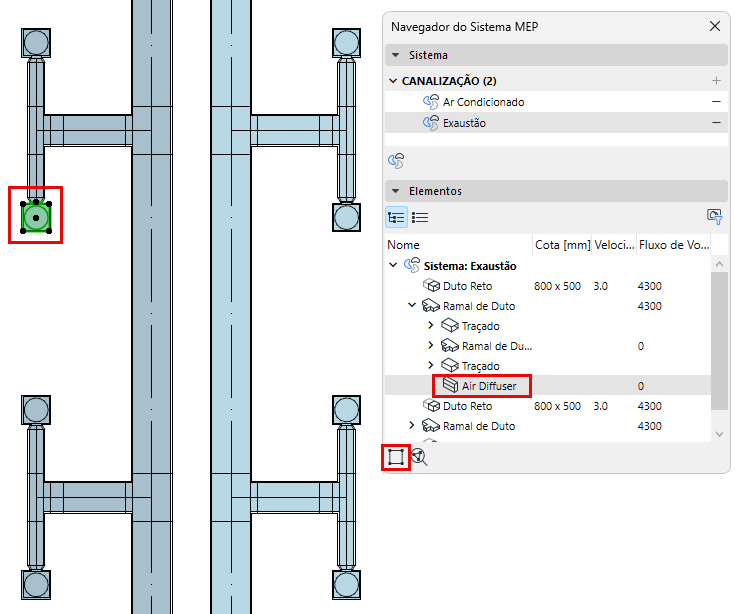Viewport: 735px width, 614px height.
Task: Click the Sistema: Exaustão icon
Action: tap(412, 265)
